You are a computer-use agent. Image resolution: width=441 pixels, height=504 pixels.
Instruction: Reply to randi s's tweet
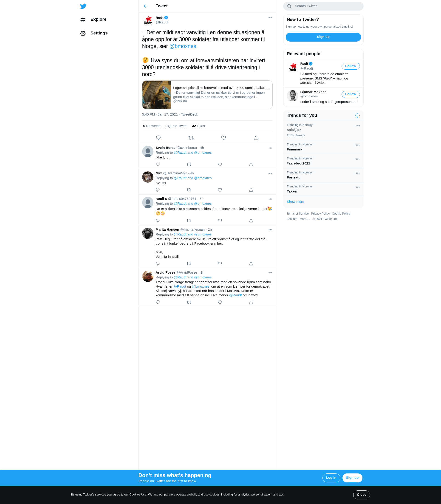click(158, 221)
